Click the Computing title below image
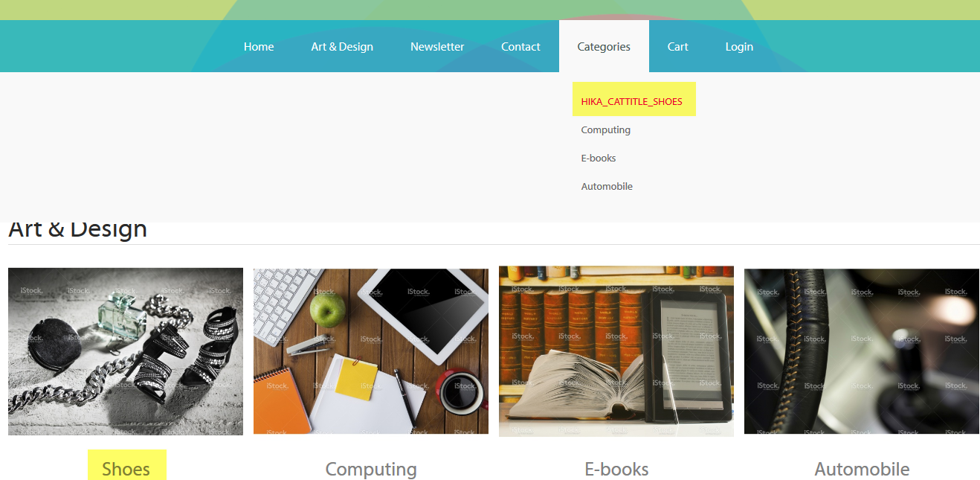The width and height of the screenshot is (980, 480). coord(371,470)
